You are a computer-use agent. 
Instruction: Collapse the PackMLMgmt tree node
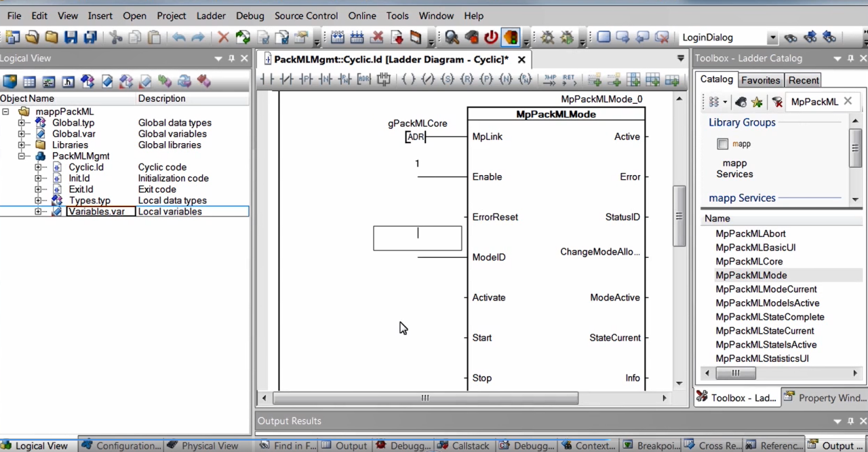(x=22, y=156)
